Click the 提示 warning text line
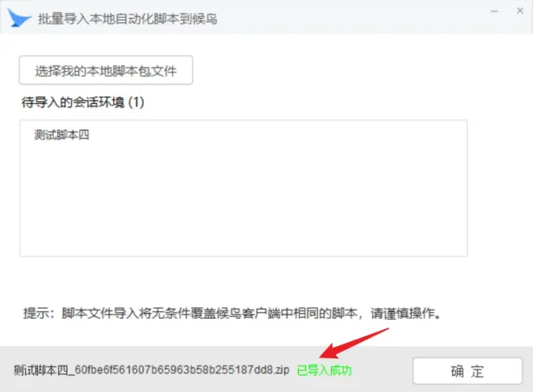Viewport: 533px width, 392px height. 232,313
